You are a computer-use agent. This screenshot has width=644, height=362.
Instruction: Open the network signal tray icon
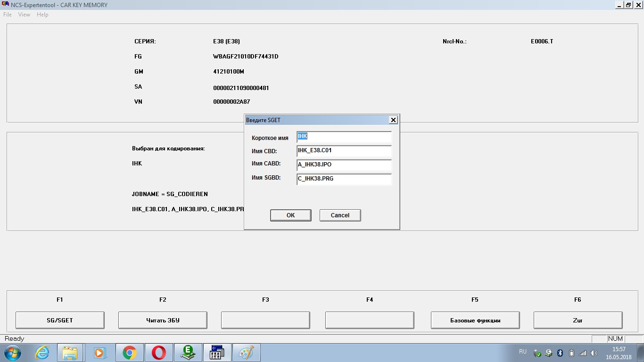click(583, 353)
